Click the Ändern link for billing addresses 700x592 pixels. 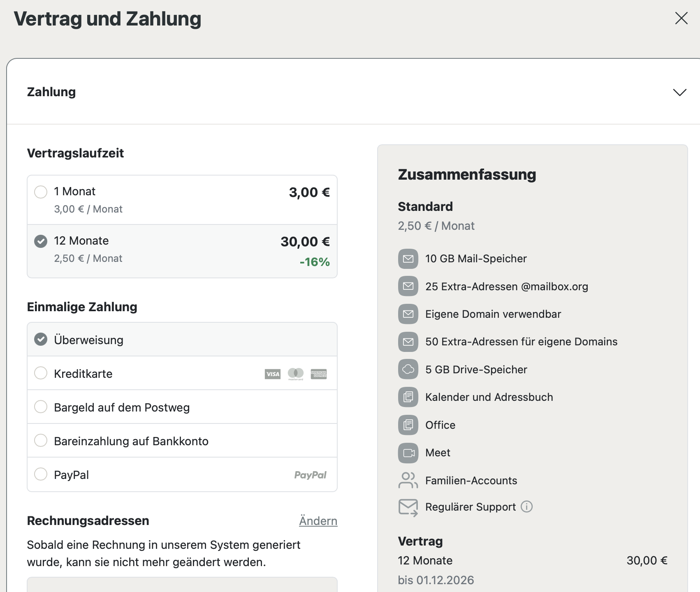click(318, 521)
